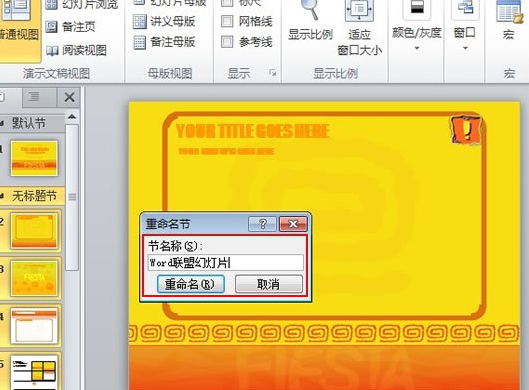This screenshot has height=390, width=529.
Task: Click the 节名称 input field
Action: click(225, 262)
